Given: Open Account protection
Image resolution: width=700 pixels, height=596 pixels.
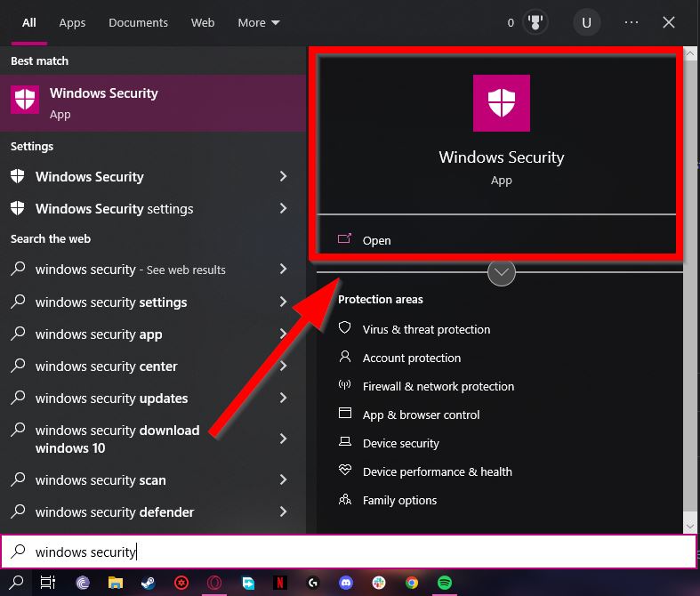Looking at the screenshot, I should coord(412,358).
